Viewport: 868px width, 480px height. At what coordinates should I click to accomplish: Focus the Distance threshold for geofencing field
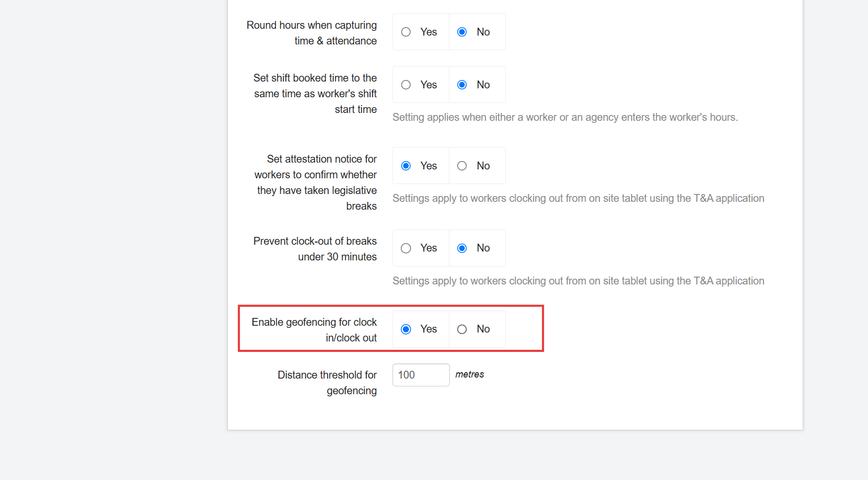pyautogui.click(x=421, y=375)
